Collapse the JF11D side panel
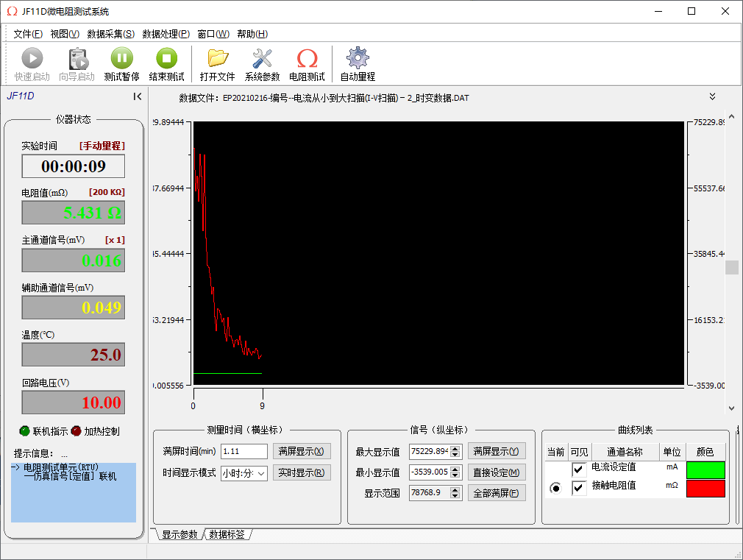Image resolution: width=743 pixels, height=560 pixels. [138, 96]
